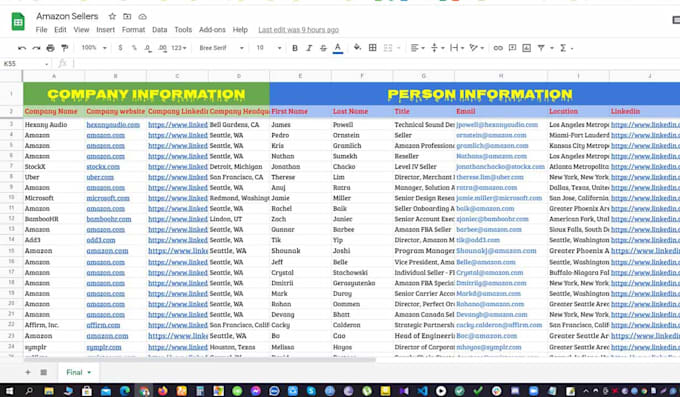This screenshot has width=680, height=397.
Task: Select cell with 'Gerasyutenko'
Action: 362,283
